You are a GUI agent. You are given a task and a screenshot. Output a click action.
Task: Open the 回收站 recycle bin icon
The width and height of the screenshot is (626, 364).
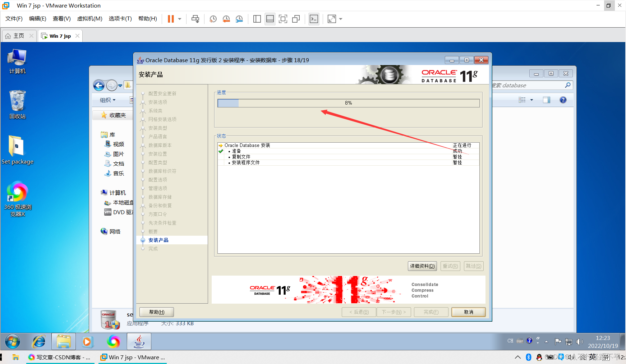click(17, 105)
